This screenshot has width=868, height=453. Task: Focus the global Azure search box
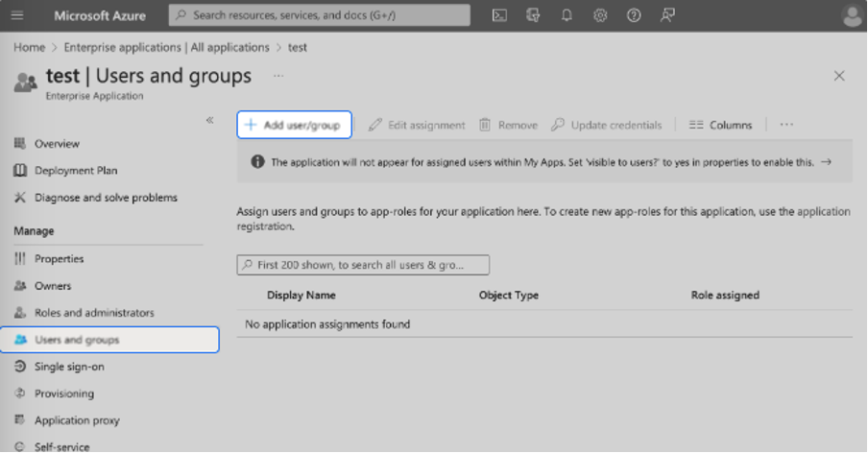click(x=320, y=16)
